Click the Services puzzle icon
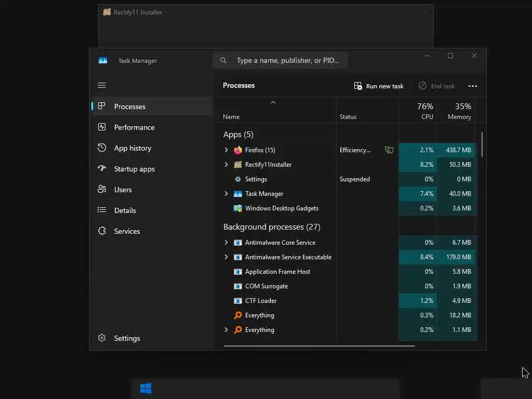Image resolution: width=532 pixels, height=399 pixels. [102, 231]
